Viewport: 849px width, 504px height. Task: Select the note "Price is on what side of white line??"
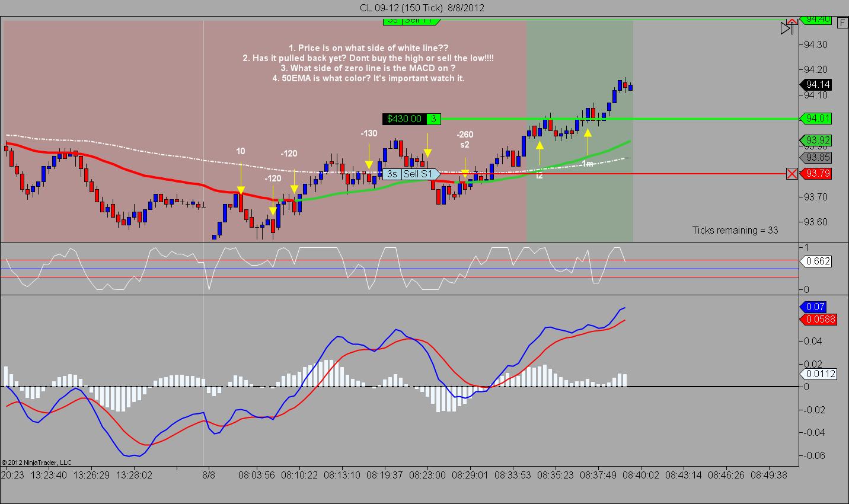368,47
